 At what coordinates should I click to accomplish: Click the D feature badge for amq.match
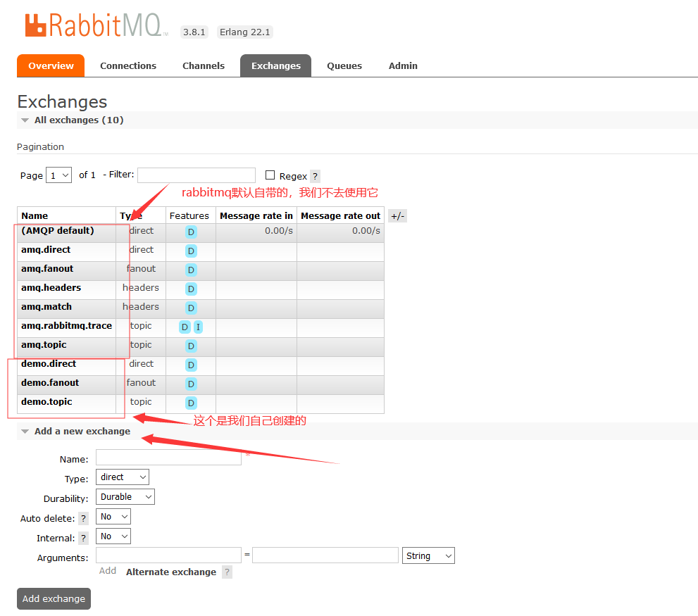point(191,308)
